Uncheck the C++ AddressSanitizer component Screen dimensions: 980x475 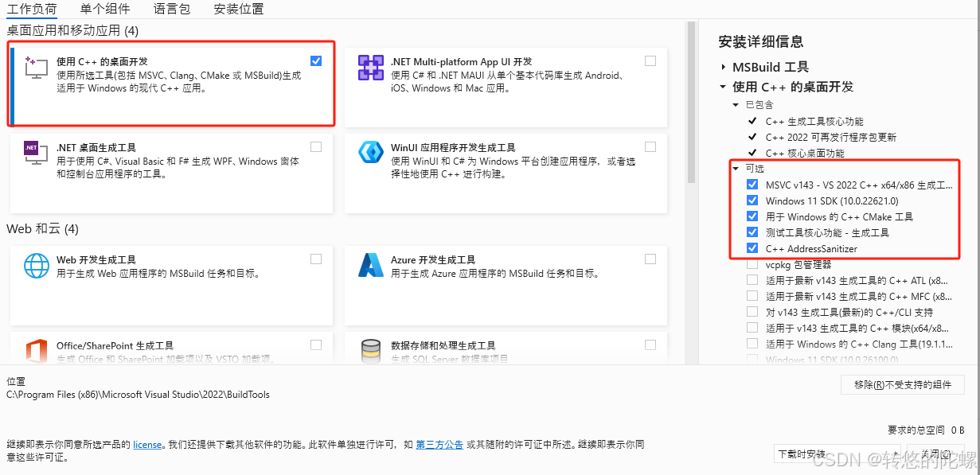[x=752, y=248]
